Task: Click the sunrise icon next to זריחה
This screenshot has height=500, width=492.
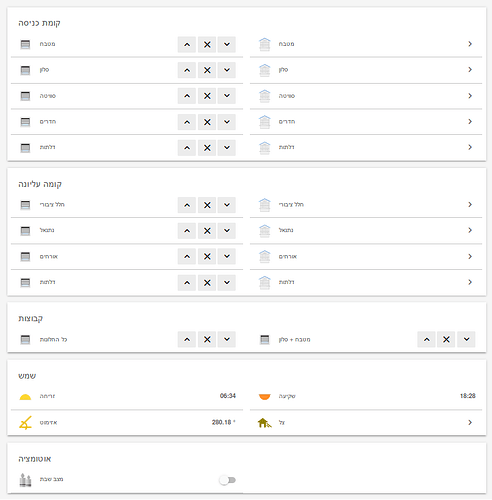Action: click(25, 396)
